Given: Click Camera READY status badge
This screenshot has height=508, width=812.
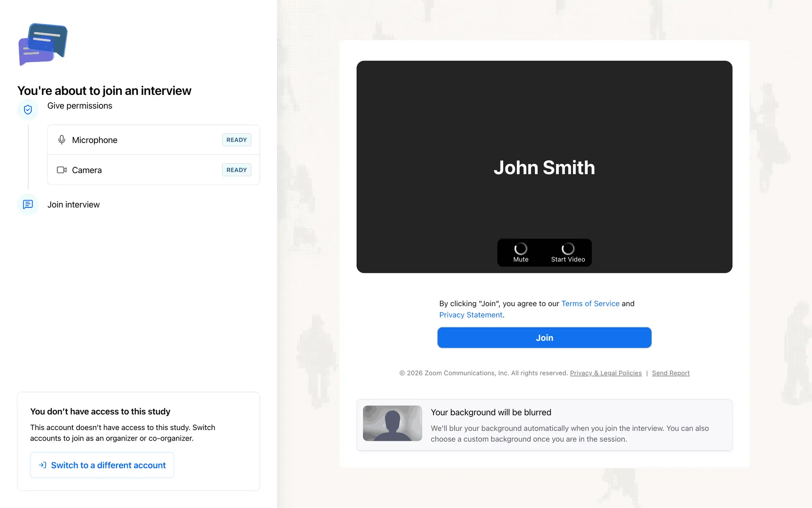Looking at the screenshot, I should coord(236,170).
